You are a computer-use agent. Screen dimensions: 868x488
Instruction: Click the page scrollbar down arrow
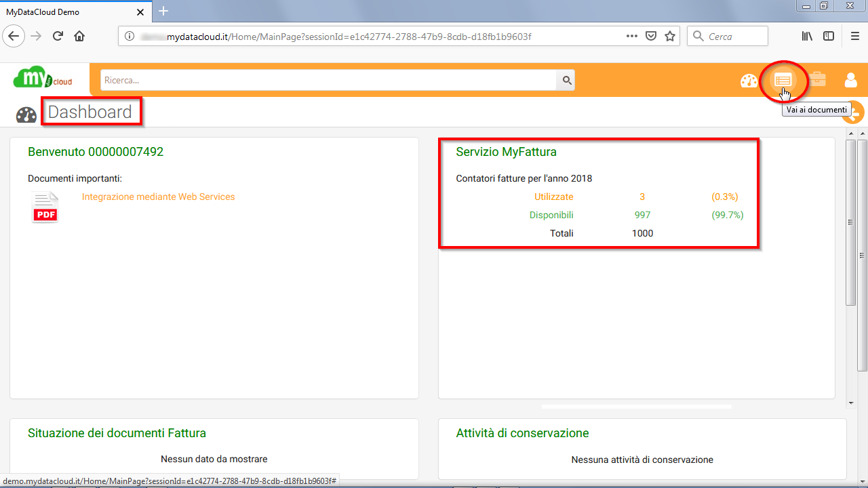863,482
